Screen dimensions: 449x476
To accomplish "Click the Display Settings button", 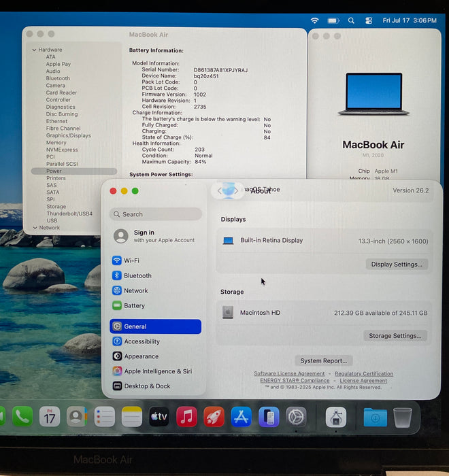I will coord(397,264).
